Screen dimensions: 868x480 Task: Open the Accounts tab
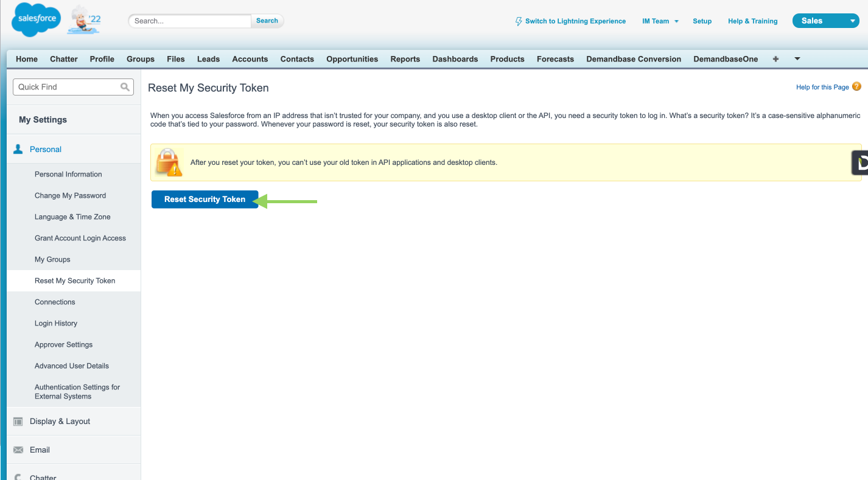[250, 59]
